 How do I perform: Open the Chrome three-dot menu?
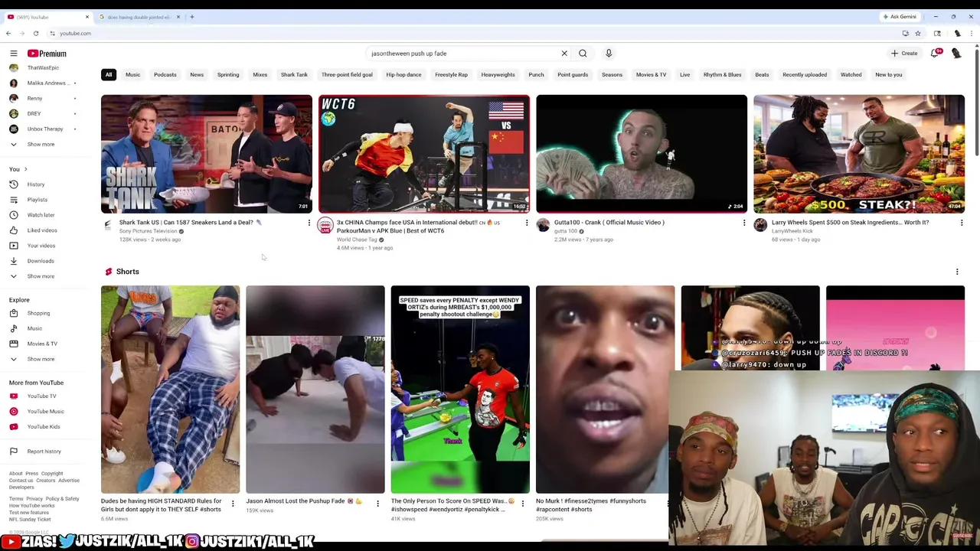coord(972,34)
